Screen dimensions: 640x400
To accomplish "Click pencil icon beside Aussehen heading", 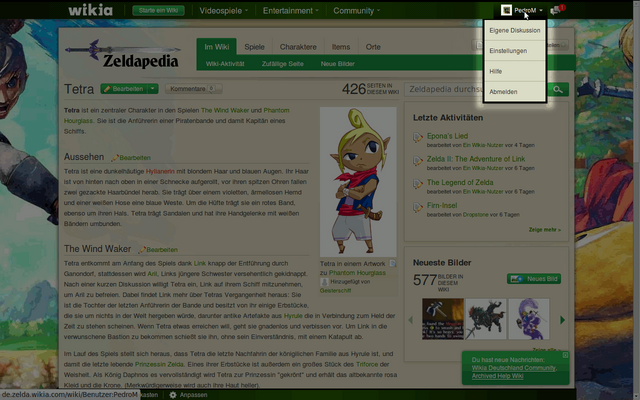I will [115, 158].
